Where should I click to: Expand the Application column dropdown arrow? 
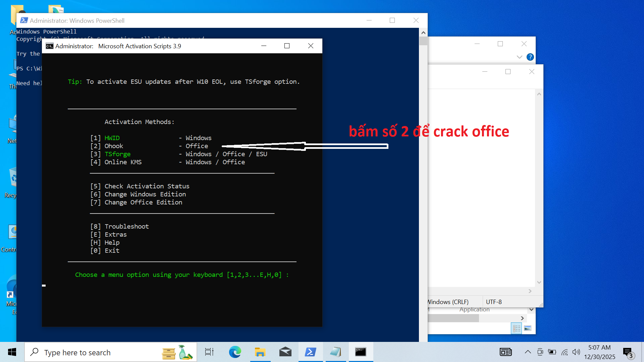point(531,309)
